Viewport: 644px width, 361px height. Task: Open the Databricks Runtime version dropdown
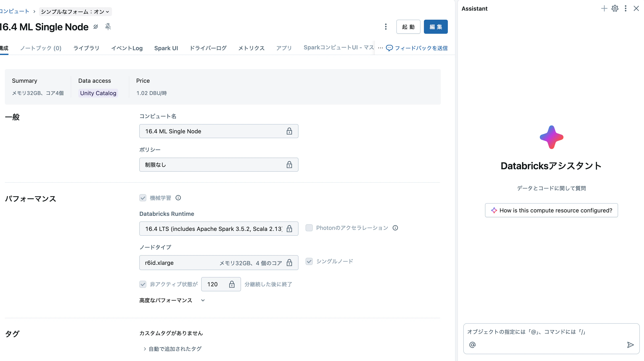[x=219, y=228]
